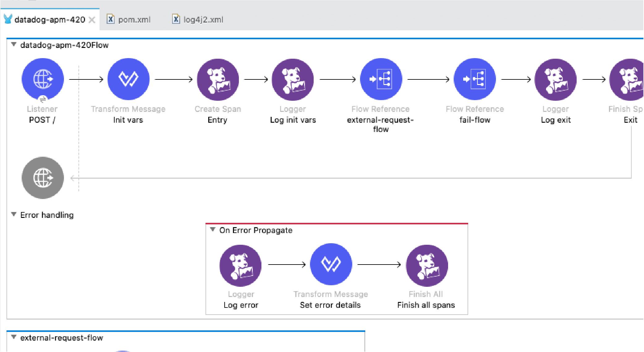Click the 'Log init vars' label
This screenshot has height=352, width=644.
tap(293, 120)
